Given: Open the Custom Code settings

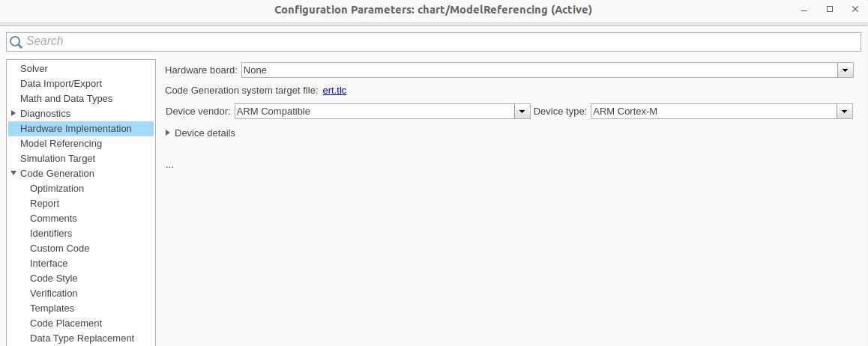Looking at the screenshot, I should coord(59,248).
